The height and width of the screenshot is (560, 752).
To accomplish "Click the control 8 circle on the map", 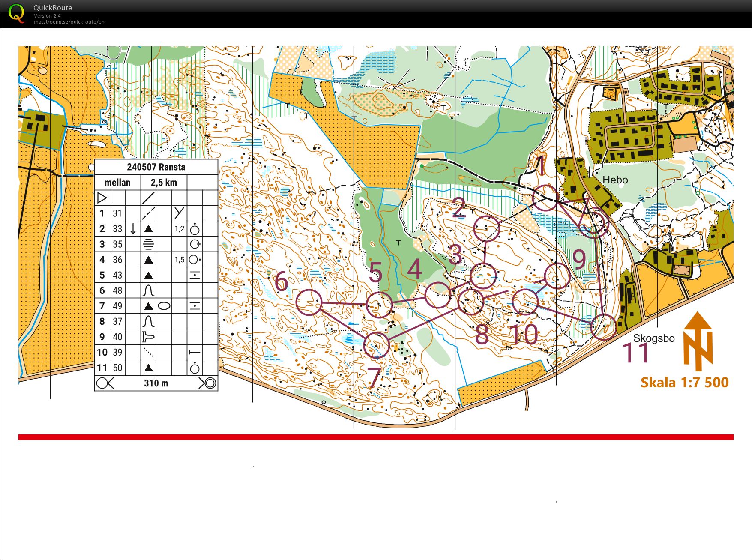I will pos(471,302).
